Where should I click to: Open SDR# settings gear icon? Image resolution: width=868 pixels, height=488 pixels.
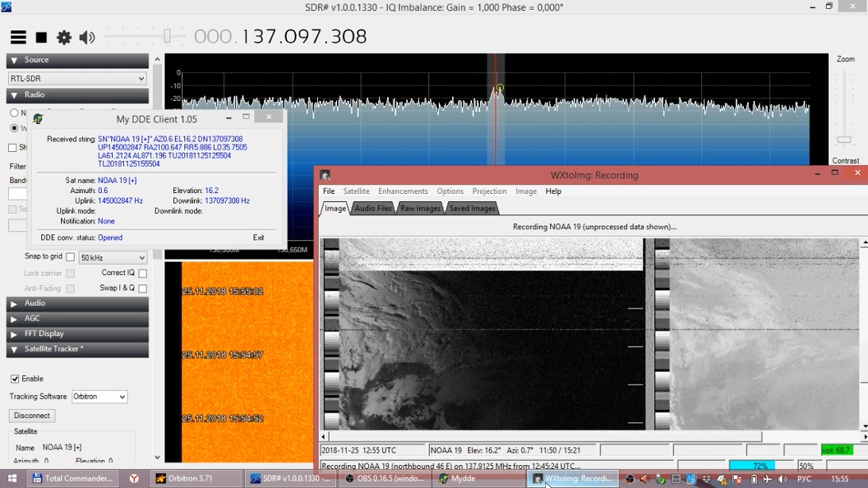pyautogui.click(x=64, y=37)
